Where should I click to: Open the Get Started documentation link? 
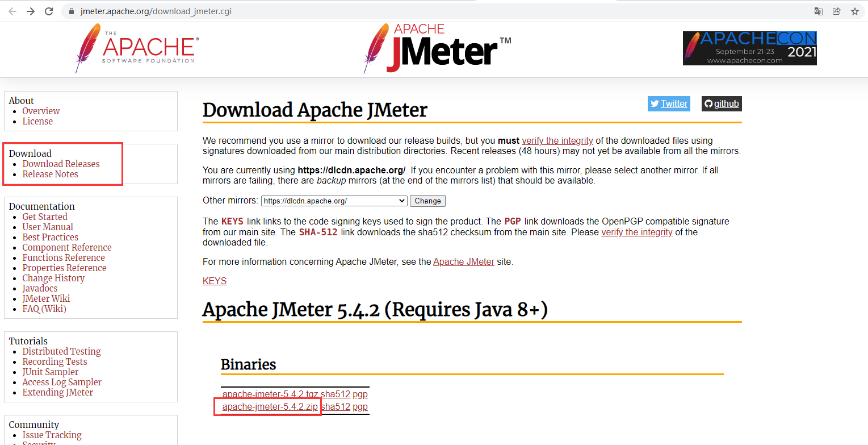tap(45, 217)
